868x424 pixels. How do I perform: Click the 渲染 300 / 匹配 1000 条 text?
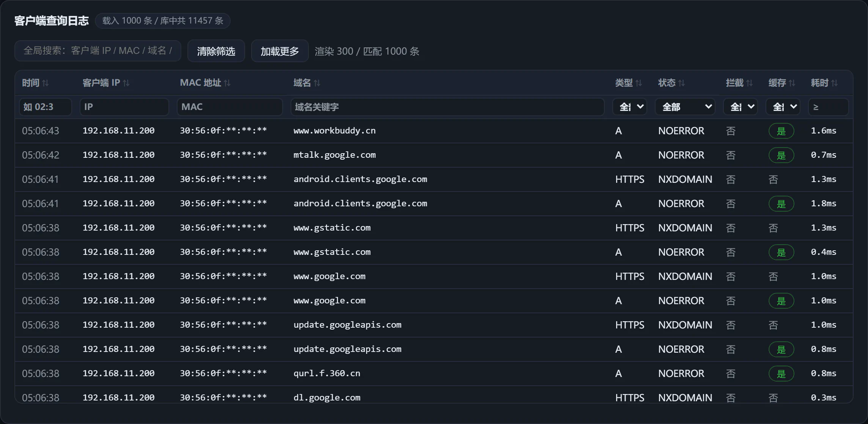(x=367, y=51)
